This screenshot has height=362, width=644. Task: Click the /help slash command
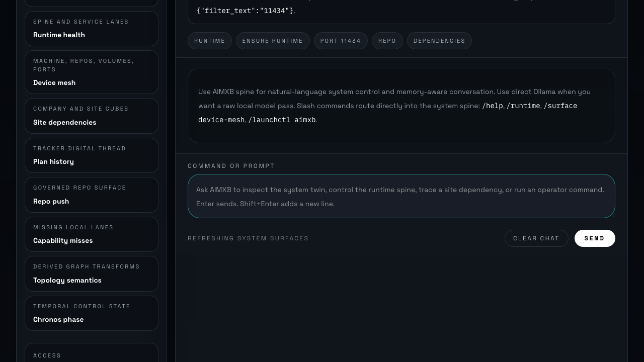[x=493, y=106]
